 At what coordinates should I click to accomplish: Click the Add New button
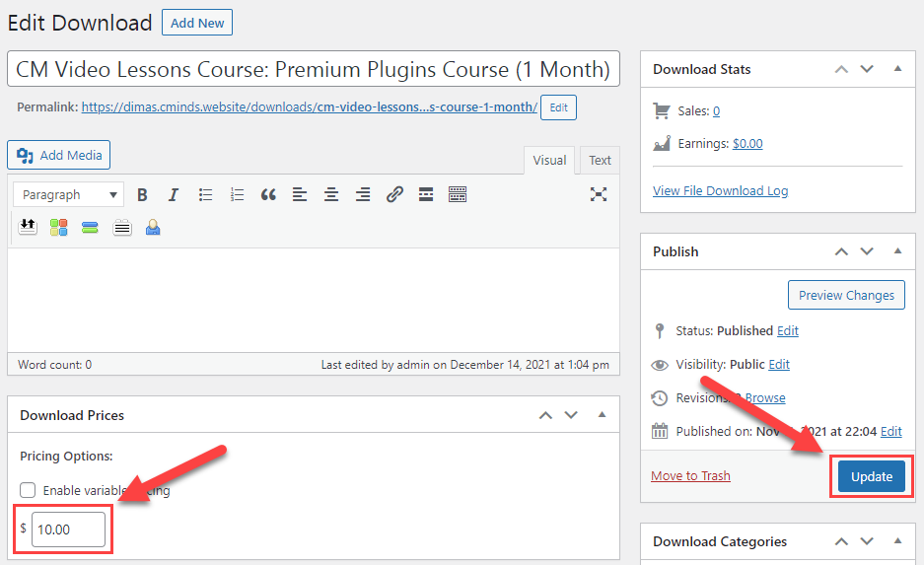tap(197, 23)
